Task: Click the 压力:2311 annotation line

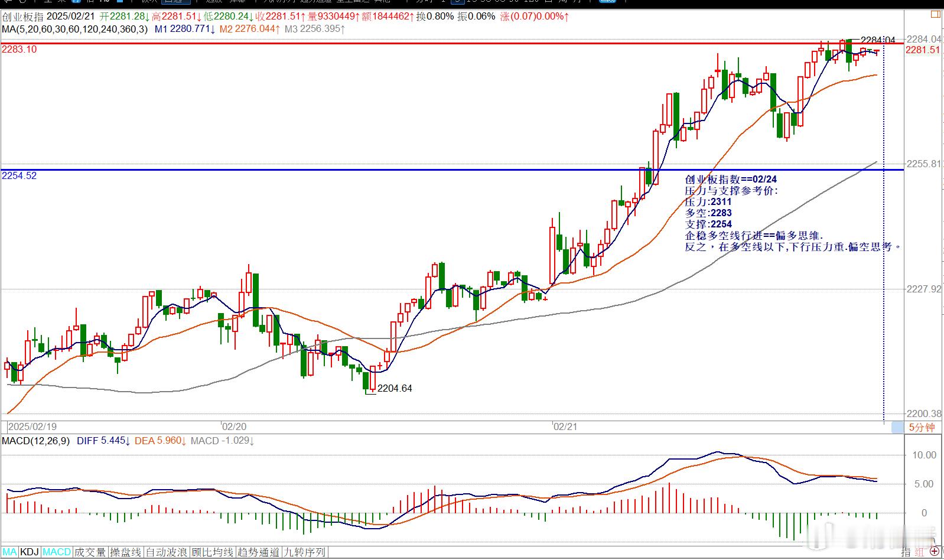Action: pos(708,201)
